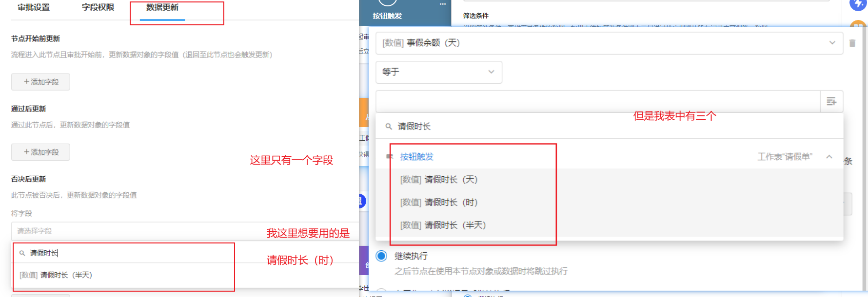Screen dimensions: 868x297
Task: Click the blue lightning icon at top right
Action: [x=858, y=4]
